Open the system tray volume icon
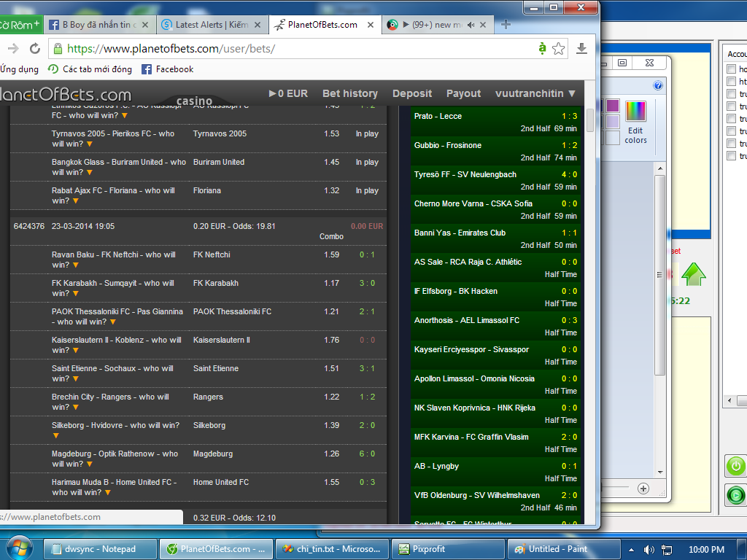 tap(649, 550)
